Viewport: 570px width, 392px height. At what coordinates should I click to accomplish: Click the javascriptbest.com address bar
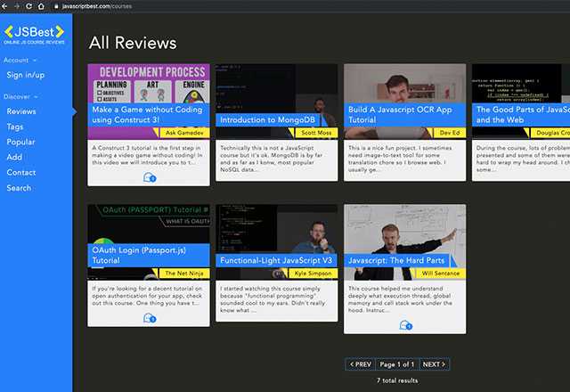(x=97, y=6)
